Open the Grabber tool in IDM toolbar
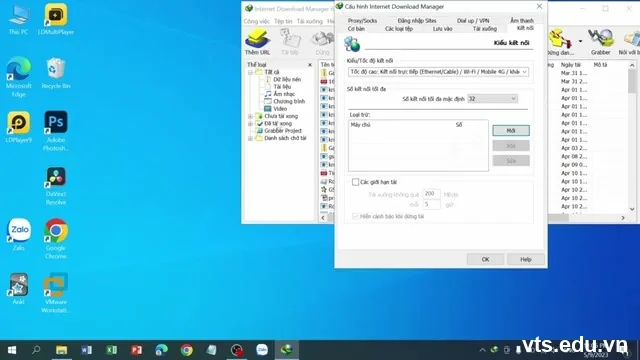Viewport: 640px width, 360px height. pyautogui.click(x=600, y=42)
